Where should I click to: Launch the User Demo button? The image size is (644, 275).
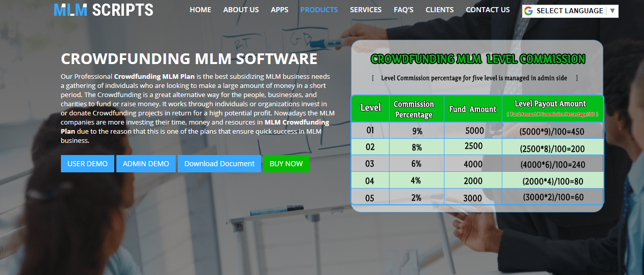point(87,164)
